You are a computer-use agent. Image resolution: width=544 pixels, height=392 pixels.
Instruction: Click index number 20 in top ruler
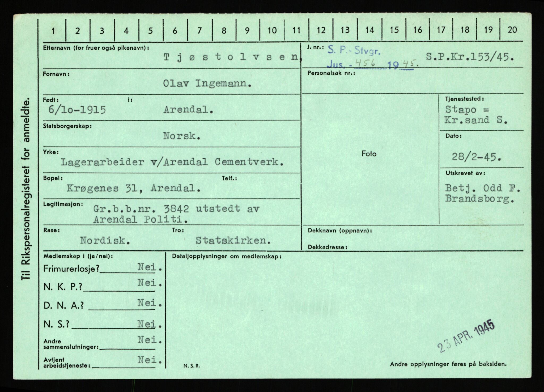(512, 30)
